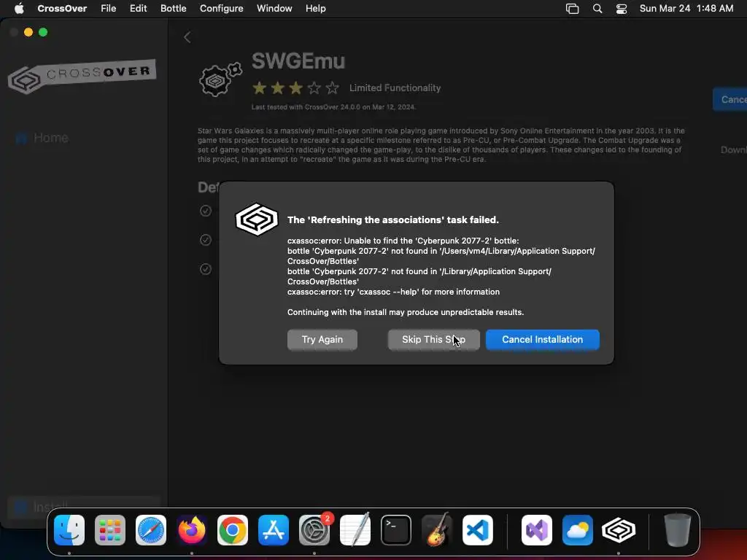Click the CrossOver sidebar logo banner
Viewport: 747px width, 560px height.
tap(82, 76)
